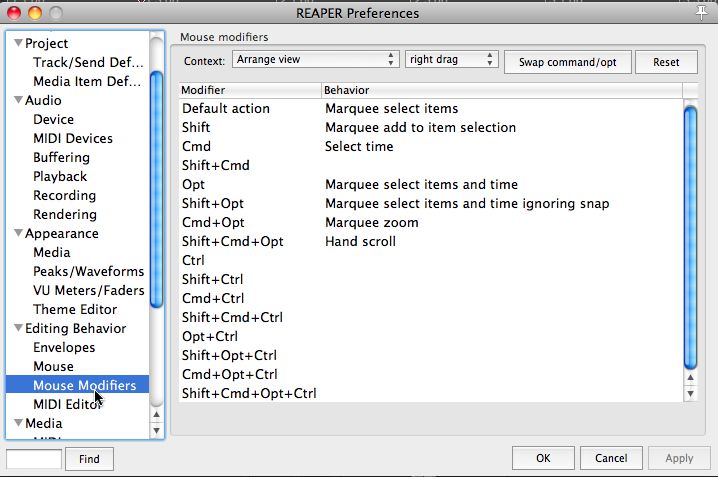Open VU Meters/Faders preferences page
Image resolution: width=718 pixels, height=477 pixels.
(x=88, y=290)
